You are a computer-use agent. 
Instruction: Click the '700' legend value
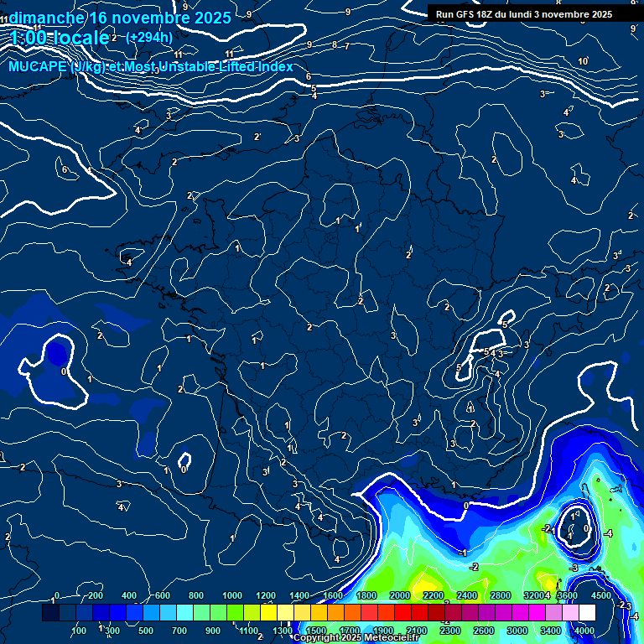179,631
